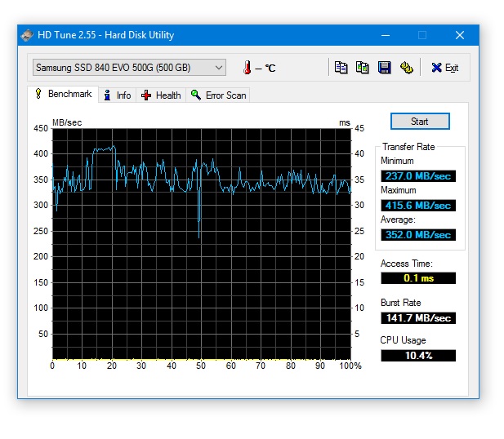Click the Maximum value 415.6 MB/sec
The height and width of the screenshot is (439, 504).
[418, 205]
